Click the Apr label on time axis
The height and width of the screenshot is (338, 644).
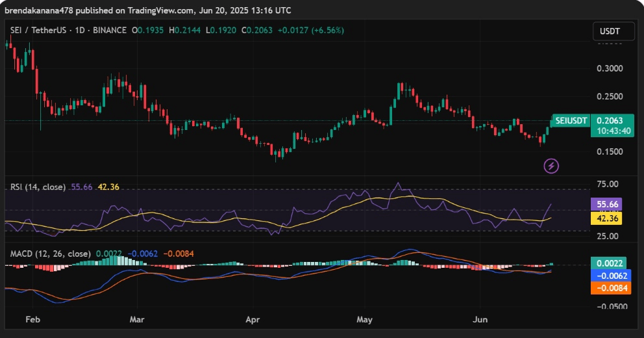point(253,320)
